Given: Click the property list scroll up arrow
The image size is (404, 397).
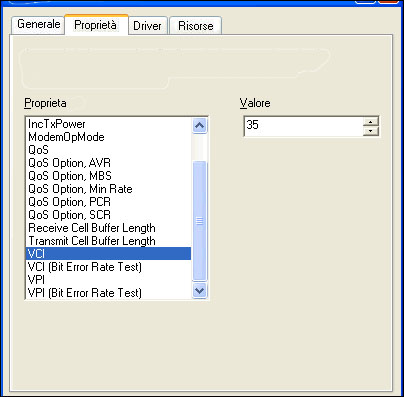Looking at the screenshot, I should click(199, 126).
